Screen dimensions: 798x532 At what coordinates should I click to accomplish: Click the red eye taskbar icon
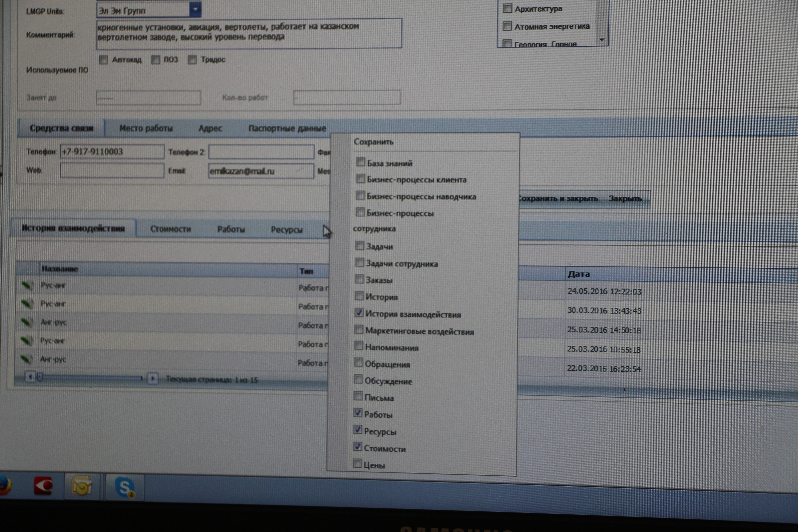click(x=43, y=486)
